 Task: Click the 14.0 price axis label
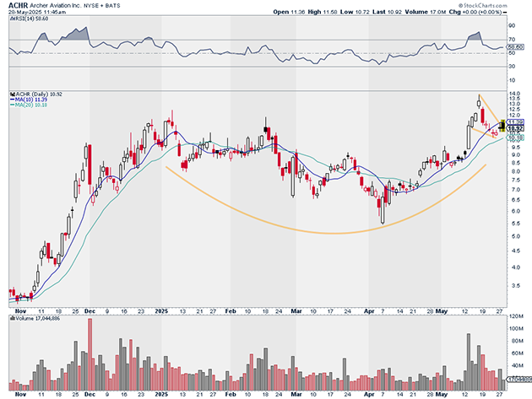coord(514,94)
